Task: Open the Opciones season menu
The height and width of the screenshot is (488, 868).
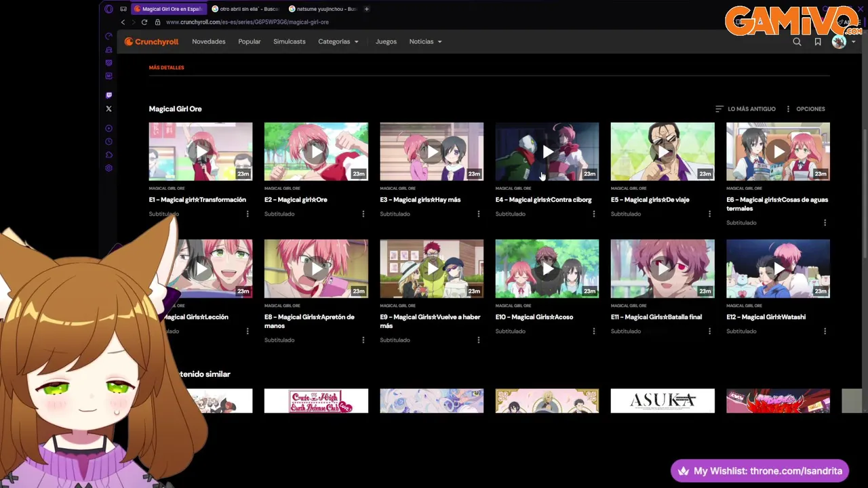Action: coord(805,109)
